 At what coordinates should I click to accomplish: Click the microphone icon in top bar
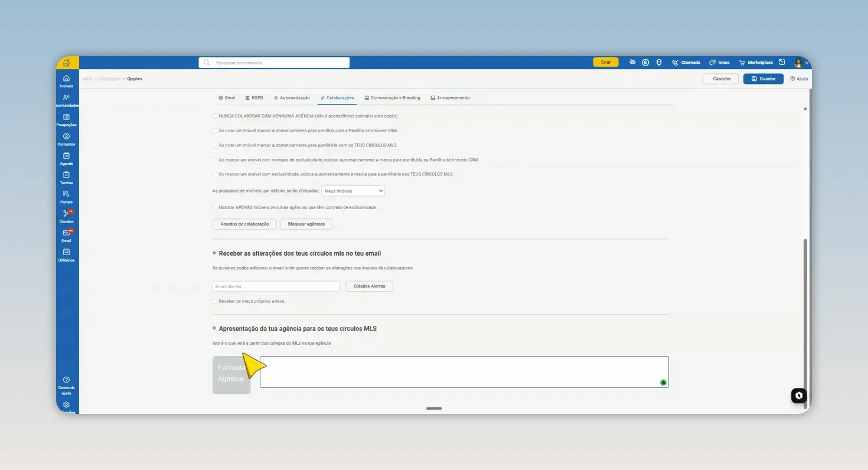659,63
